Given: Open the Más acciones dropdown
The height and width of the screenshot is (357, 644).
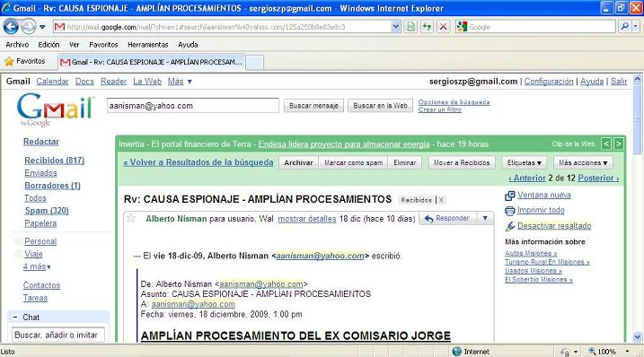Looking at the screenshot, I should [x=583, y=163].
